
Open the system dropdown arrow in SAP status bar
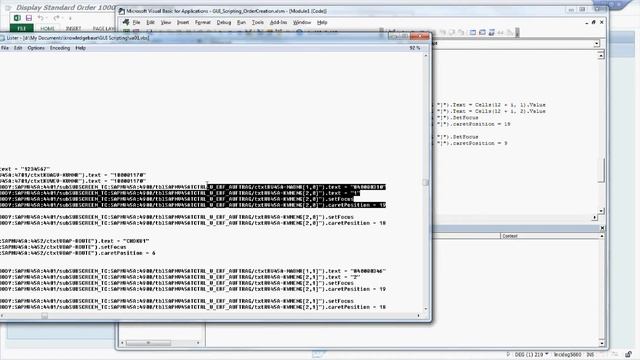pos(547,354)
